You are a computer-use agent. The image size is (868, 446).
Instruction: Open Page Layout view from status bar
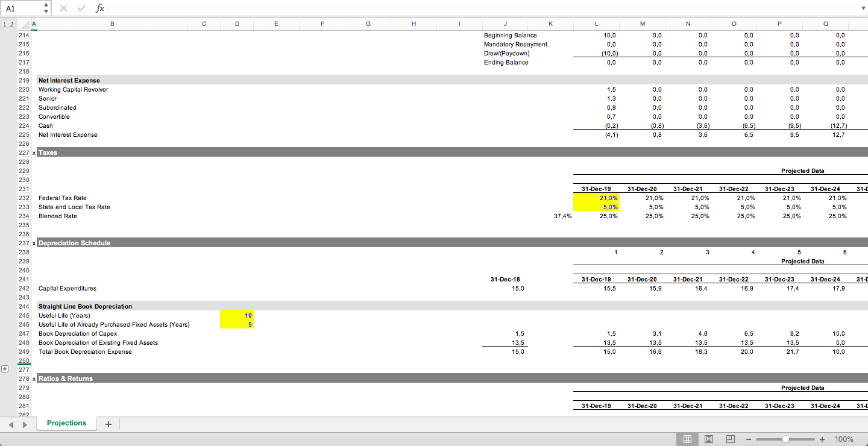[709, 439]
